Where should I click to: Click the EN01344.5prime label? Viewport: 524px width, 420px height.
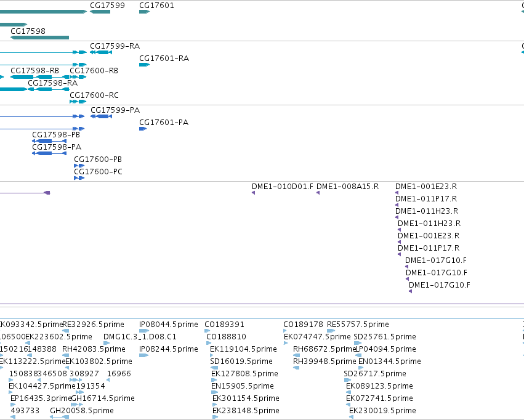(390, 361)
